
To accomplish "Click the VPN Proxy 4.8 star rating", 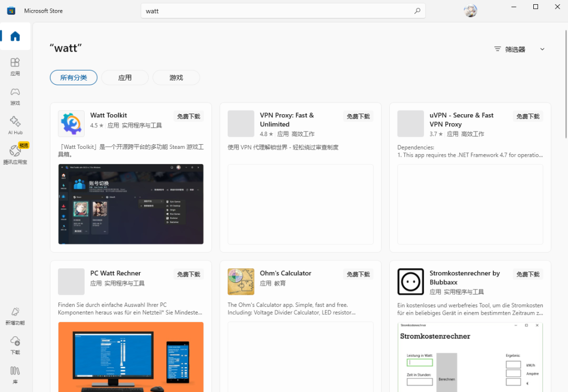I will 266,134.
